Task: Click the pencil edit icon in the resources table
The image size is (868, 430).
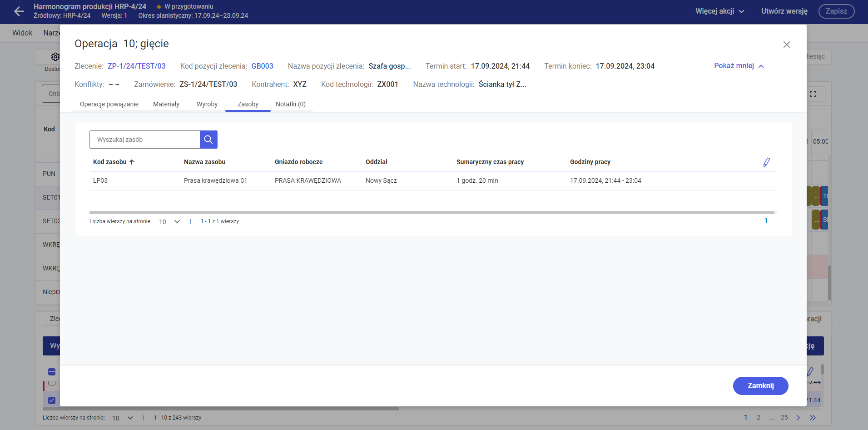Action: pyautogui.click(x=766, y=162)
